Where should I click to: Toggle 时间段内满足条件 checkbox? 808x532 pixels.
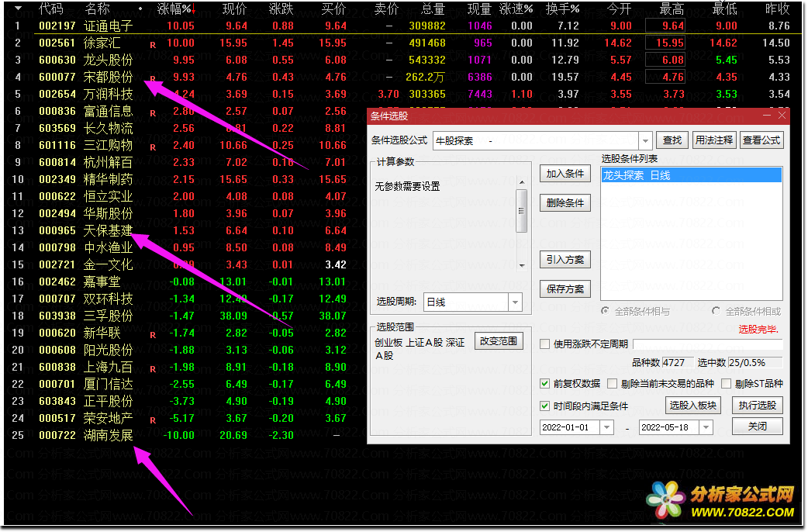click(x=544, y=406)
